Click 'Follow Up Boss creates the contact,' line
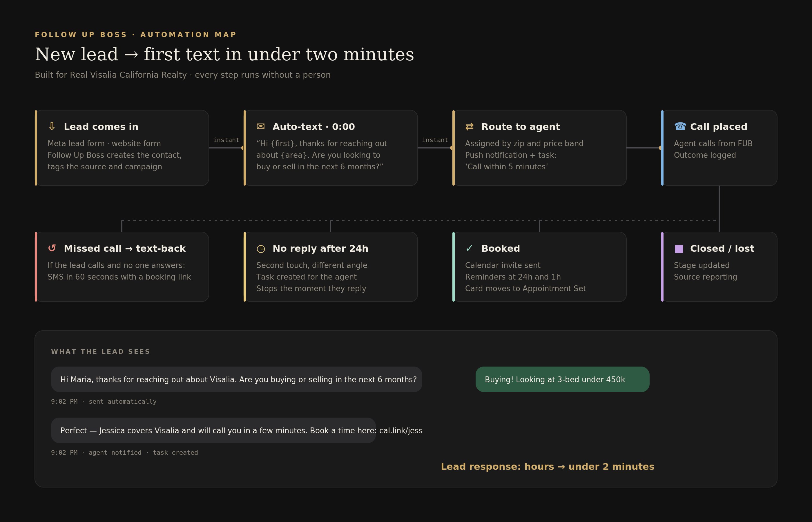 tap(115, 155)
